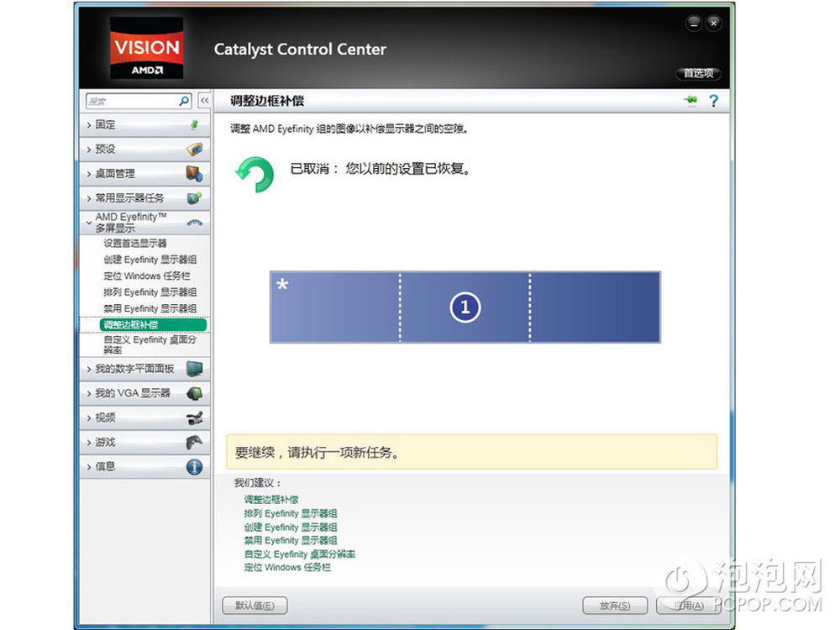This screenshot has width=840, height=630.
Task: Click the 游戏 gamepad icon
Action: pyautogui.click(x=195, y=442)
